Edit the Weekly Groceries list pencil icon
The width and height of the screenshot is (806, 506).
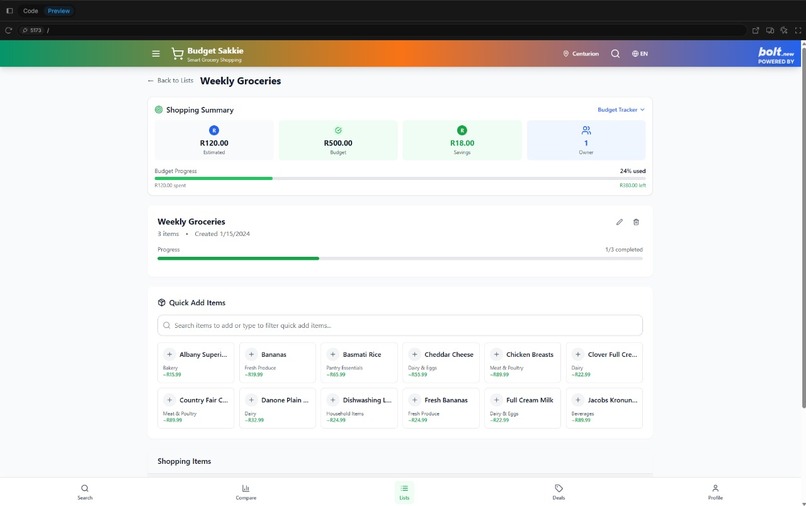pyautogui.click(x=619, y=222)
